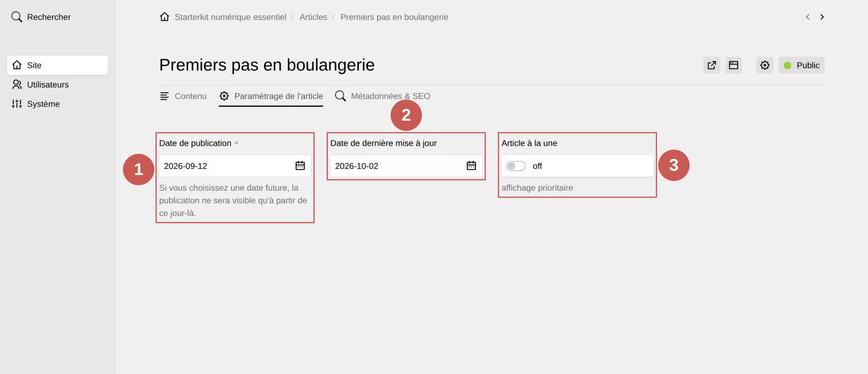This screenshot has width=868, height=374.
Task: Go to Starterkit numérique essentiel breadcrumb
Action: click(x=231, y=17)
